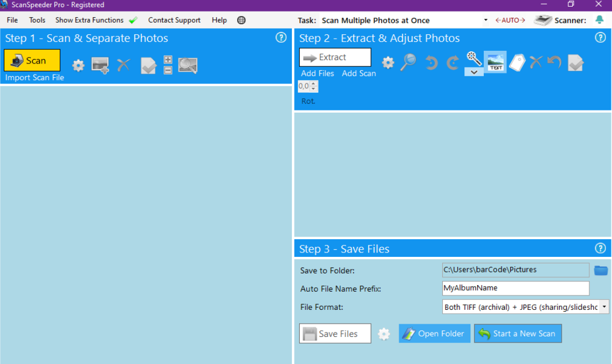Click the Extract button

[335, 57]
